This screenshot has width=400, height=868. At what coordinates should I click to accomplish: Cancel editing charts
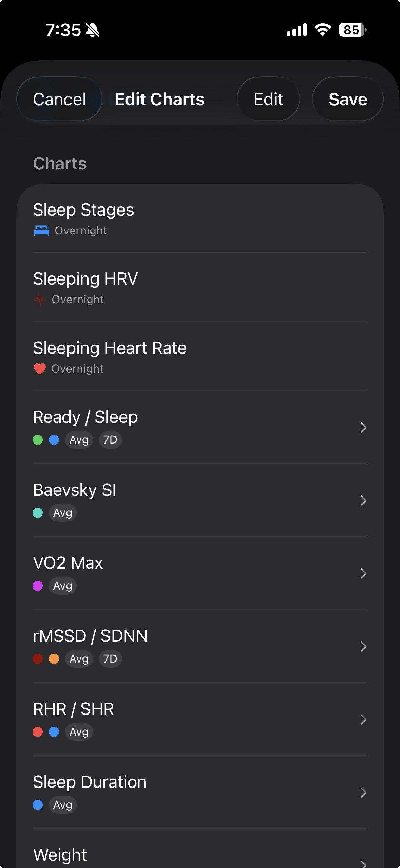[x=59, y=99]
